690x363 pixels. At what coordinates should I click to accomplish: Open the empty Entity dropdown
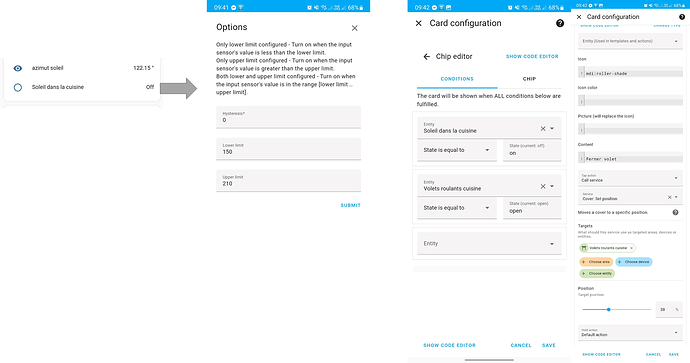pos(489,244)
